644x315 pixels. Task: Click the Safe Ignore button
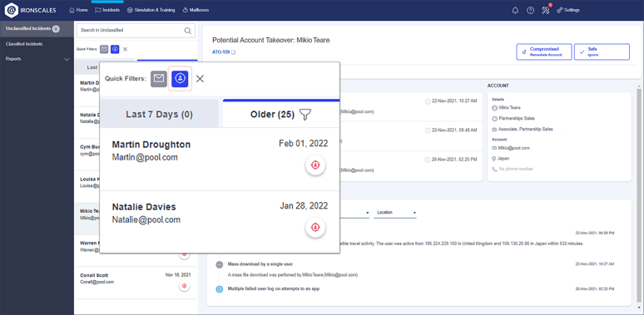coord(602,52)
